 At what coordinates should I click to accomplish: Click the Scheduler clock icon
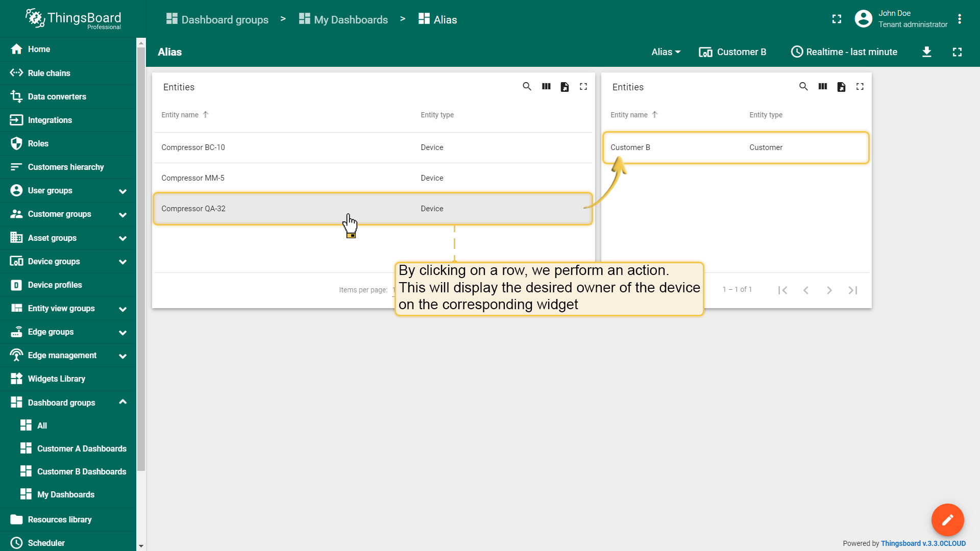point(16,543)
